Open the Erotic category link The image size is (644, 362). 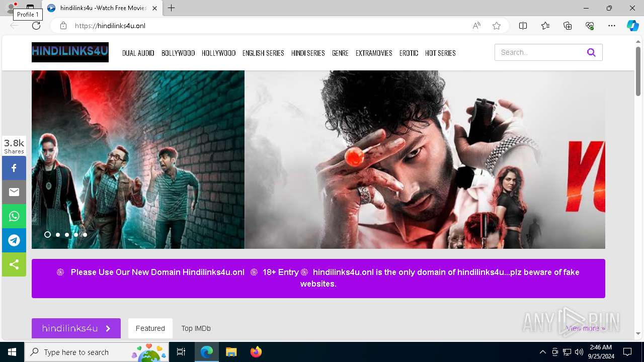(409, 53)
